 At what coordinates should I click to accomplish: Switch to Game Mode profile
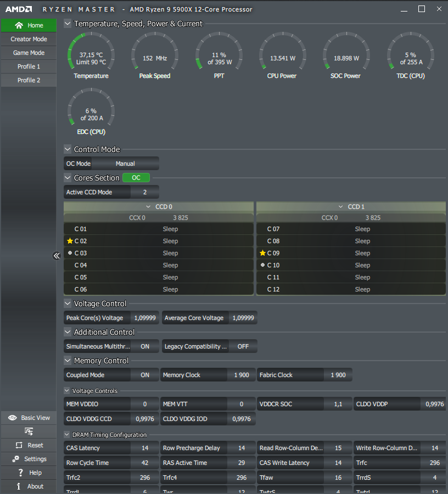(x=29, y=53)
